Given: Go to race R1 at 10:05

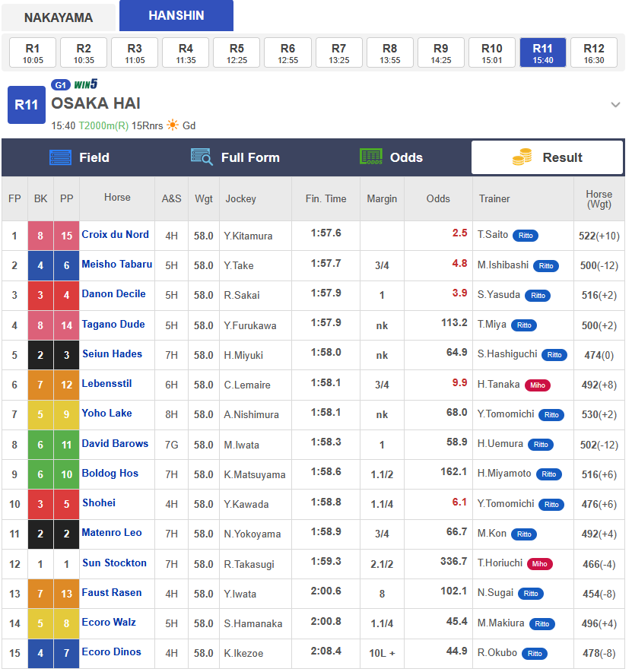Looking at the screenshot, I should point(33,53).
